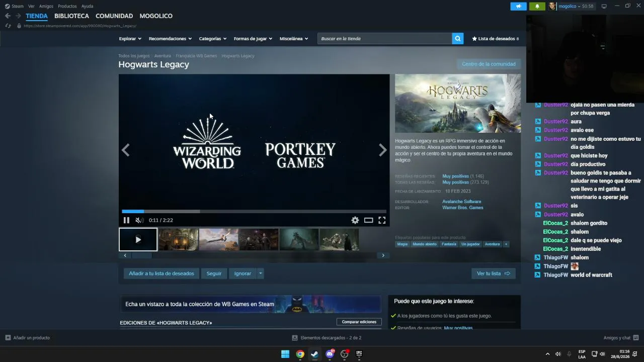Open Warner Bros. Games publisher link

click(x=463, y=208)
